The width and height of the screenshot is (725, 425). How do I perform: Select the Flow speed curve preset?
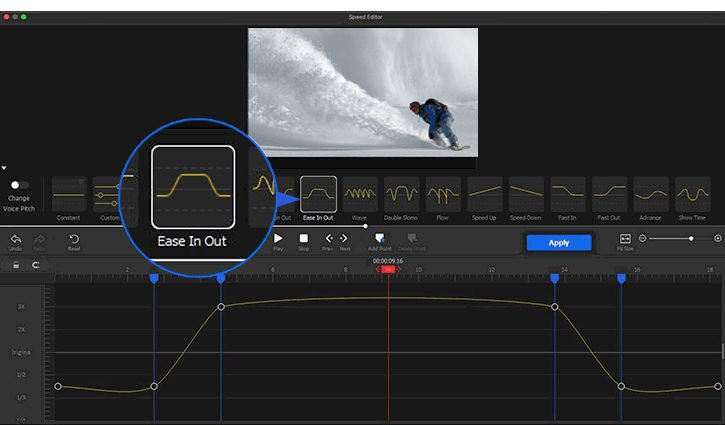point(443,194)
